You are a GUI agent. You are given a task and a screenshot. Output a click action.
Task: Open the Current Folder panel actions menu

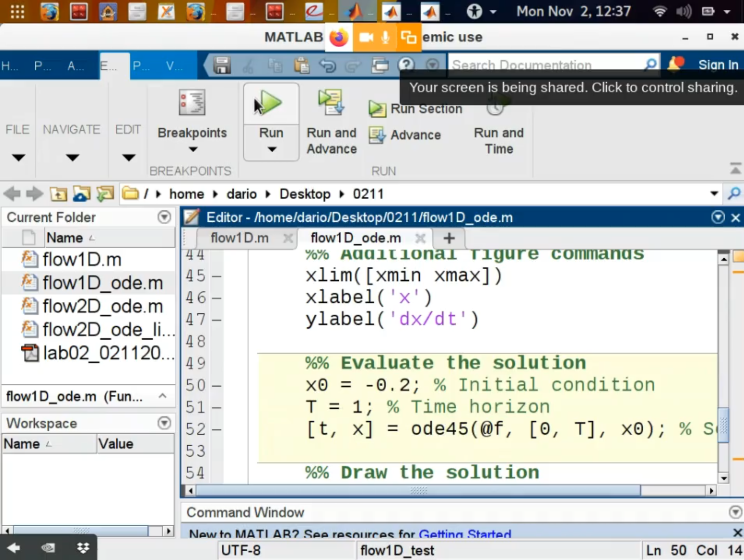tap(164, 217)
